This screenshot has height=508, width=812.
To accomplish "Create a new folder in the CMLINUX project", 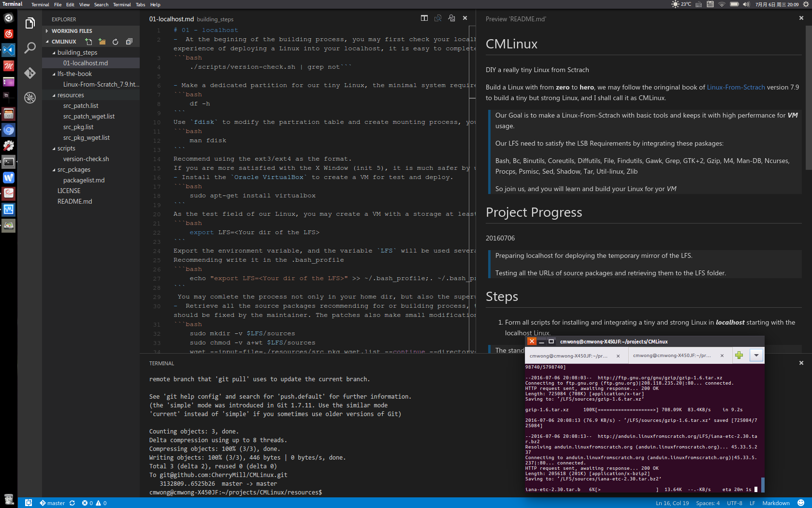I will tap(102, 42).
